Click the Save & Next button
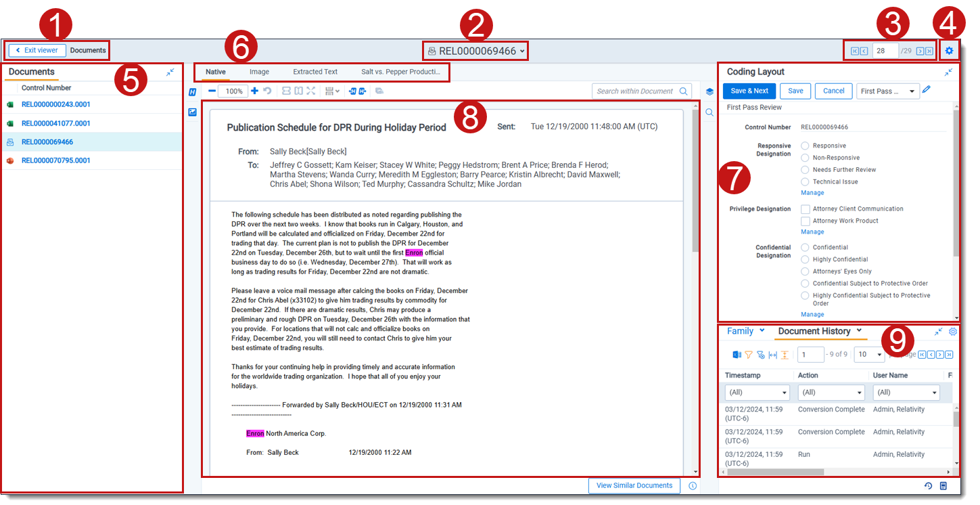 [749, 91]
